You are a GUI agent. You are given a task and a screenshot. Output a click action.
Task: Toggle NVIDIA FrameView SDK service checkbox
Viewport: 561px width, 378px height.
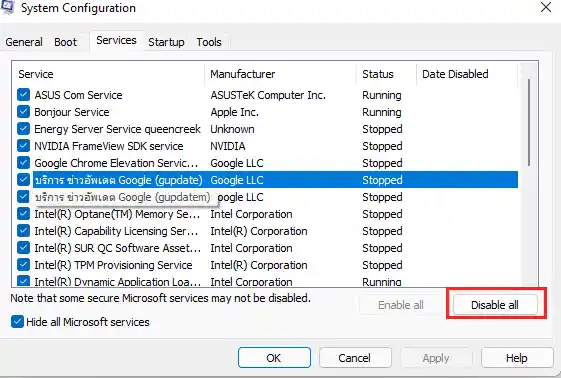[23, 146]
